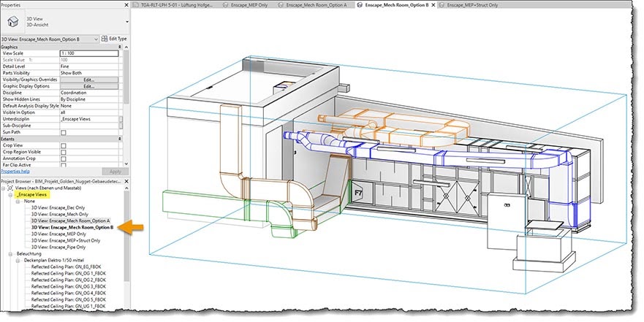Check the Annotation Crop checkbox

(x=64, y=158)
